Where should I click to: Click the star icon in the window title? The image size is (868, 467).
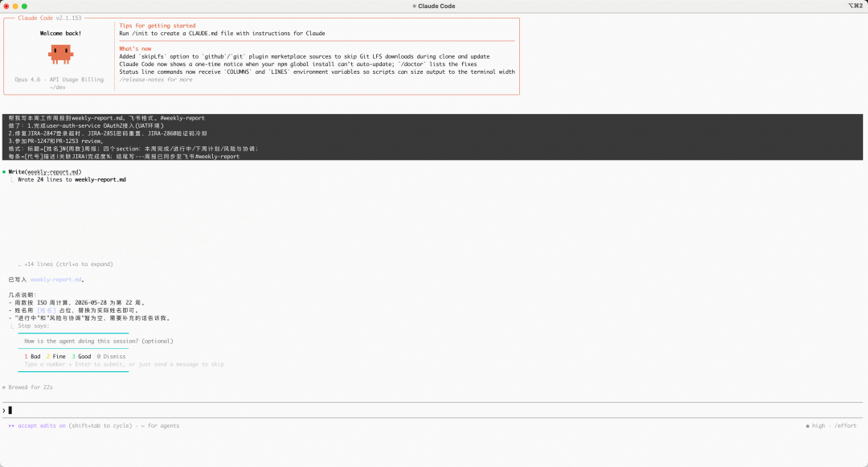coord(414,6)
